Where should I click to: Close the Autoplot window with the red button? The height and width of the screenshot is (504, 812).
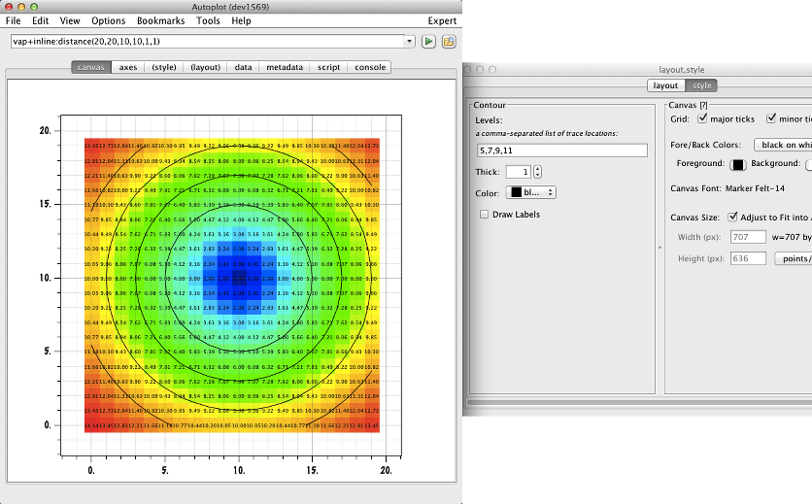[9, 7]
